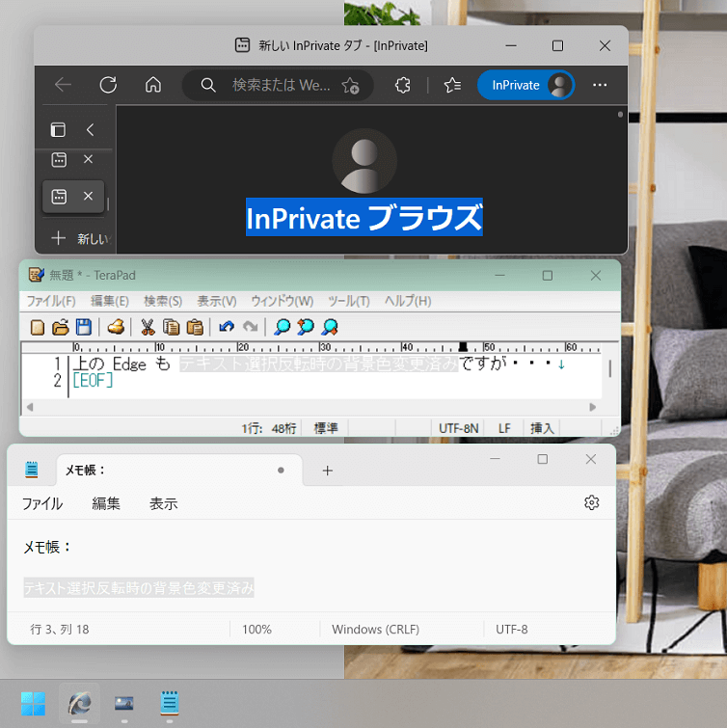Click the selected テキスト選択反転時 line in Notepad

coord(139,588)
